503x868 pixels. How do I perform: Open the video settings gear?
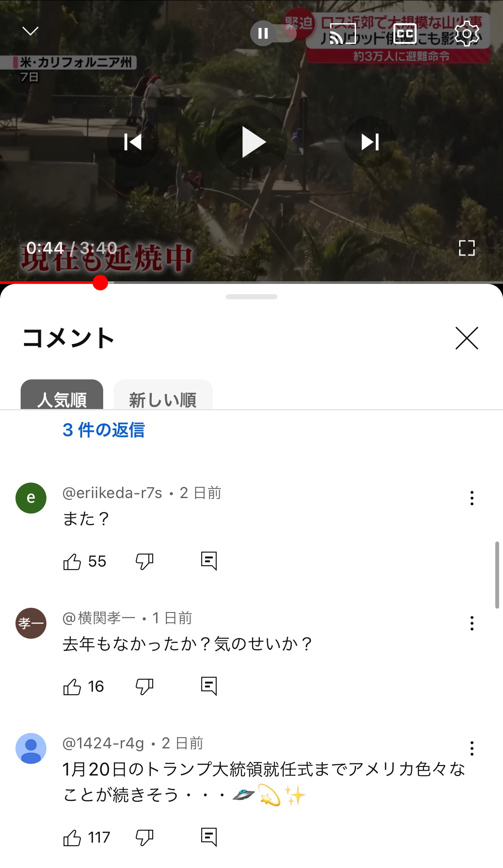tap(466, 34)
